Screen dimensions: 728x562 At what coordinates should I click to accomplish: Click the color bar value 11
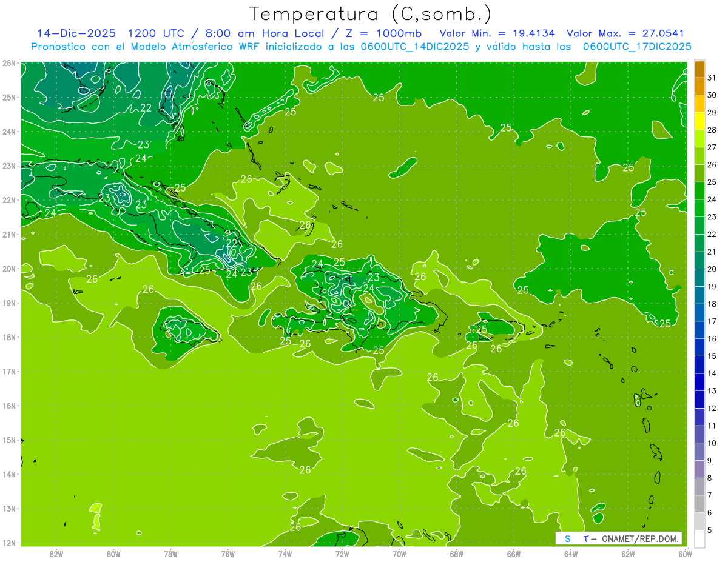(x=712, y=426)
